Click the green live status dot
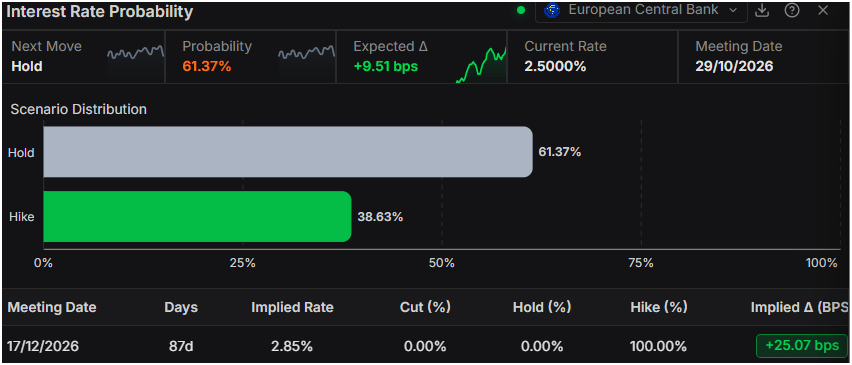The height and width of the screenshot is (365, 852). pyautogui.click(x=521, y=10)
